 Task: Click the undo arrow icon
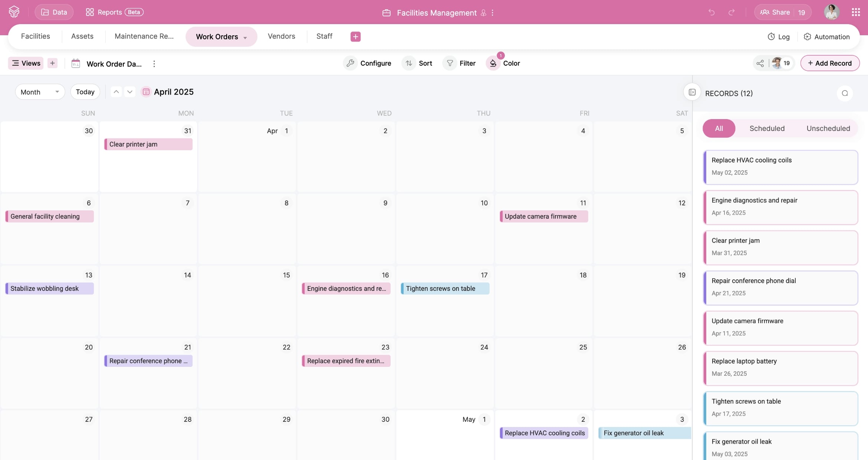coord(711,12)
